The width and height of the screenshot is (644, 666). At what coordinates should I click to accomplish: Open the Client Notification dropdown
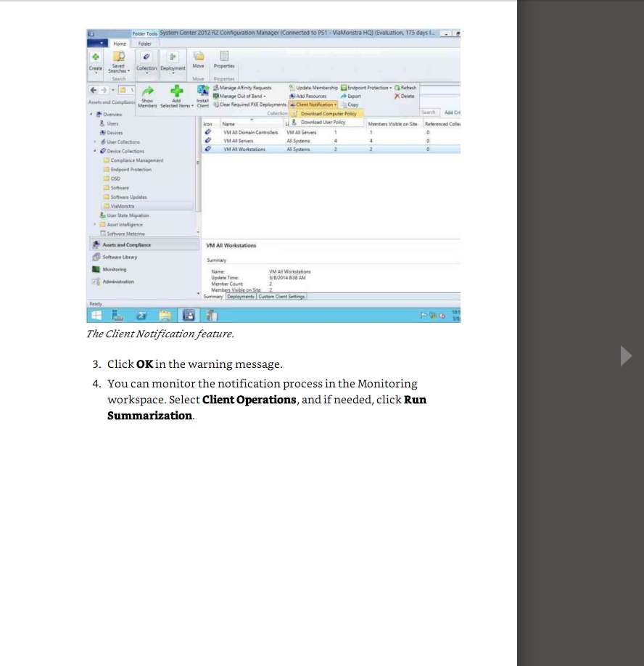pos(315,104)
